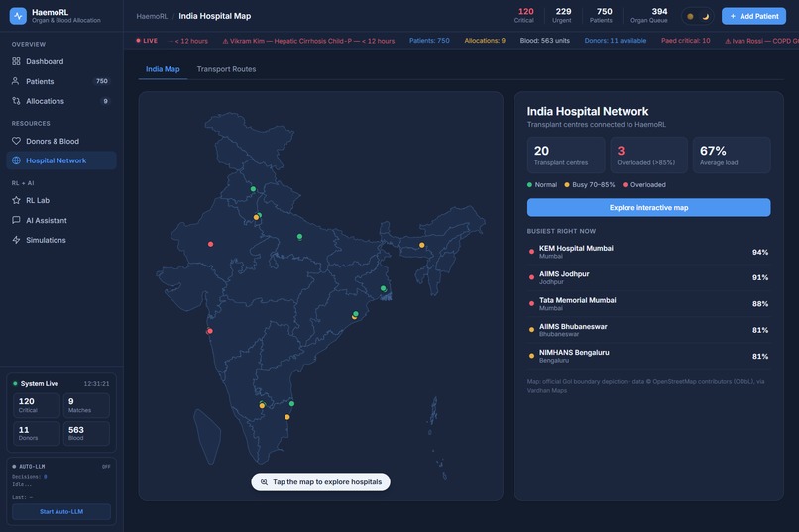Click the Add Patient button

(753, 16)
